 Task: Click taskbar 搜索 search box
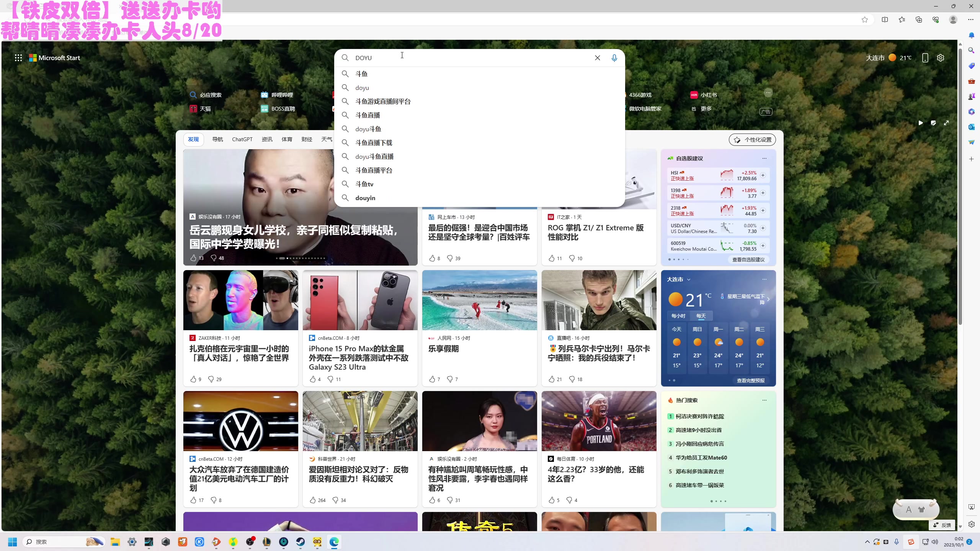tap(64, 542)
